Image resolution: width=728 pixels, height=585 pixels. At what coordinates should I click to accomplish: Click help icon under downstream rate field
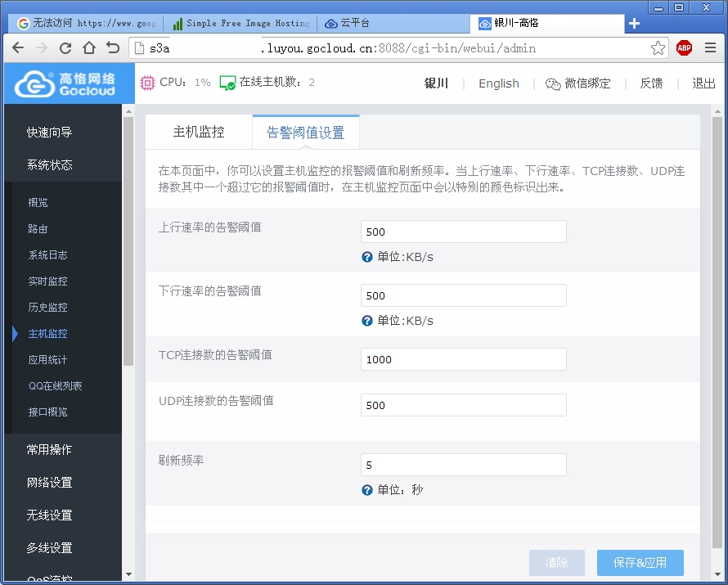pyautogui.click(x=366, y=321)
